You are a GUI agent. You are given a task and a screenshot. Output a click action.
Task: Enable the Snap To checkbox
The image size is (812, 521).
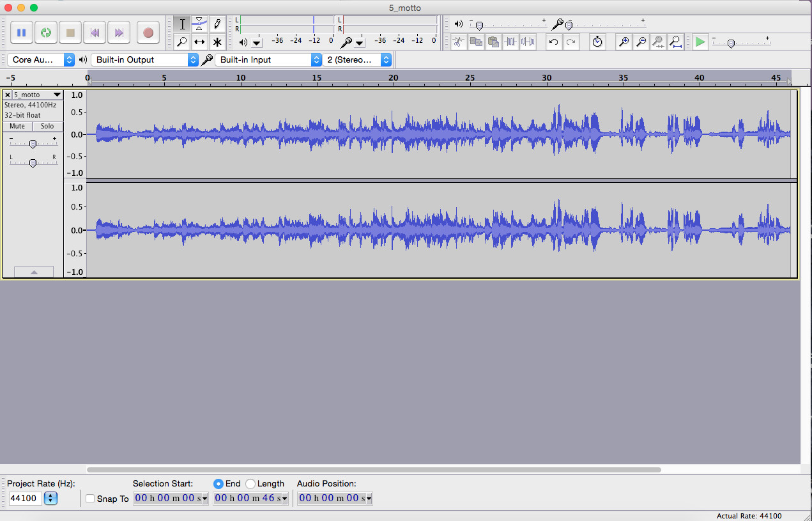pyautogui.click(x=90, y=499)
